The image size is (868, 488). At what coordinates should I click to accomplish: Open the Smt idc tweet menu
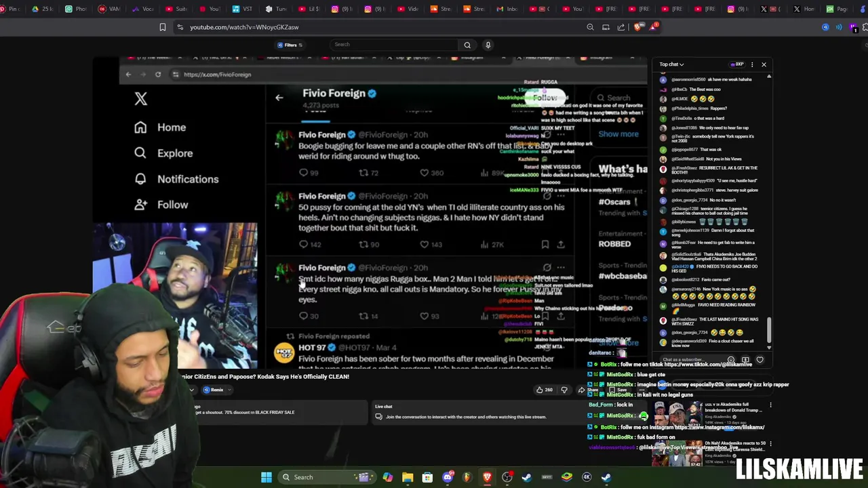(561, 268)
